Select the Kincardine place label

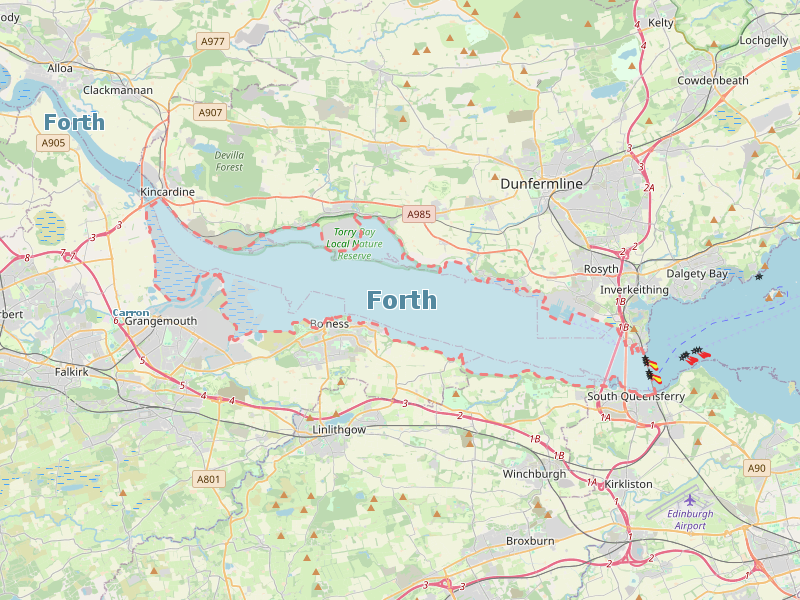pyautogui.click(x=167, y=192)
